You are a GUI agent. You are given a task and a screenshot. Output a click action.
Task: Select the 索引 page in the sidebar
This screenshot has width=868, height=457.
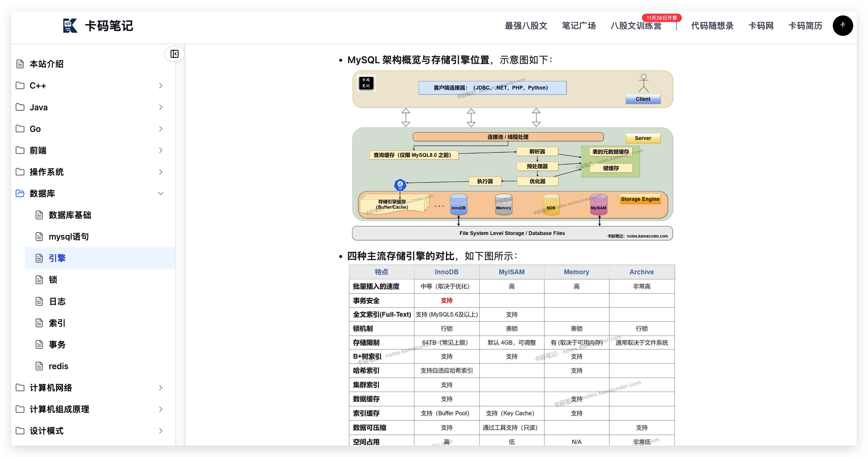57,323
